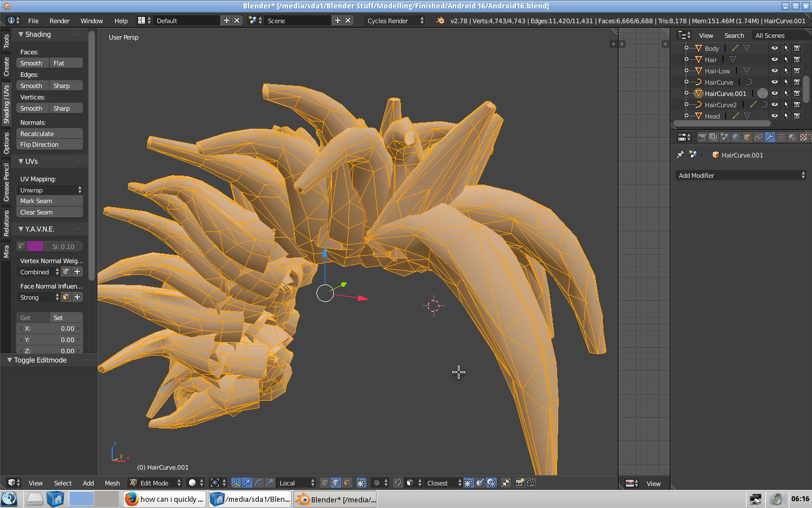The image size is (812, 508).
Task: Open the Texture properties tab checker icon
Action: click(804, 137)
